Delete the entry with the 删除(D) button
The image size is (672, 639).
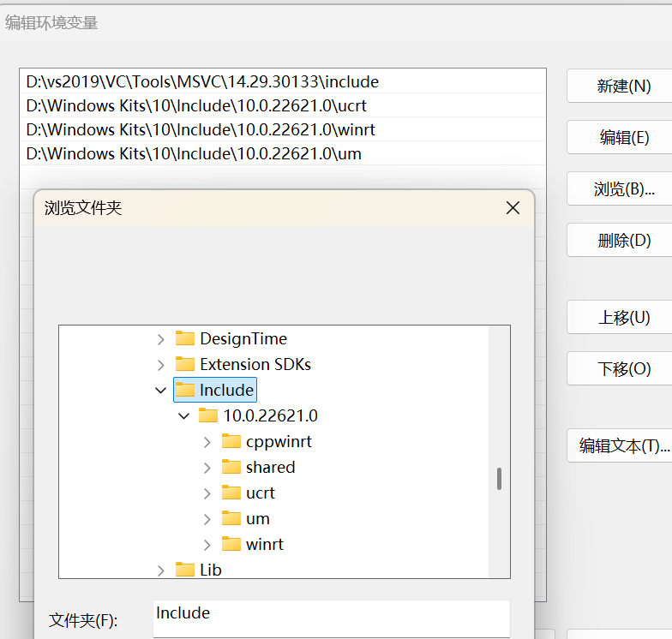coord(621,240)
